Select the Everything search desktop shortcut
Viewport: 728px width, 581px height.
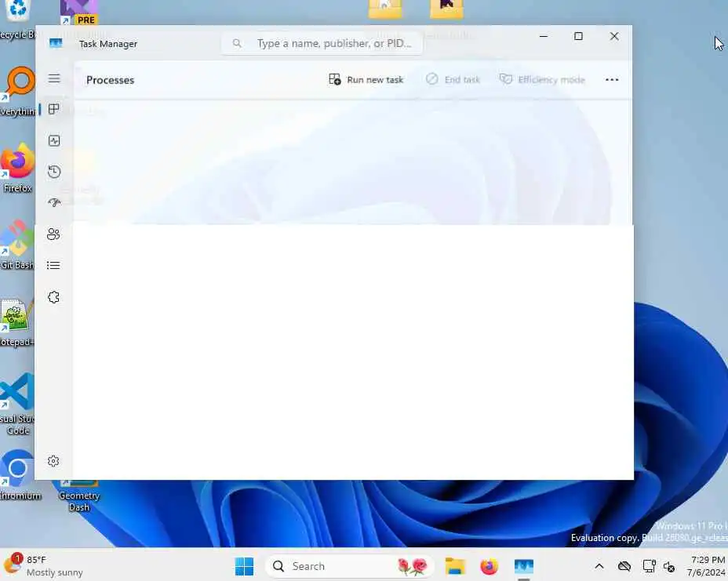coord(17,92)
